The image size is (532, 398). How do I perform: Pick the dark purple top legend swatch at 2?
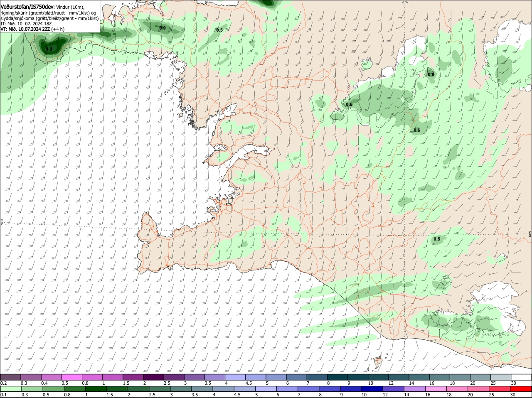click(153, 377)
